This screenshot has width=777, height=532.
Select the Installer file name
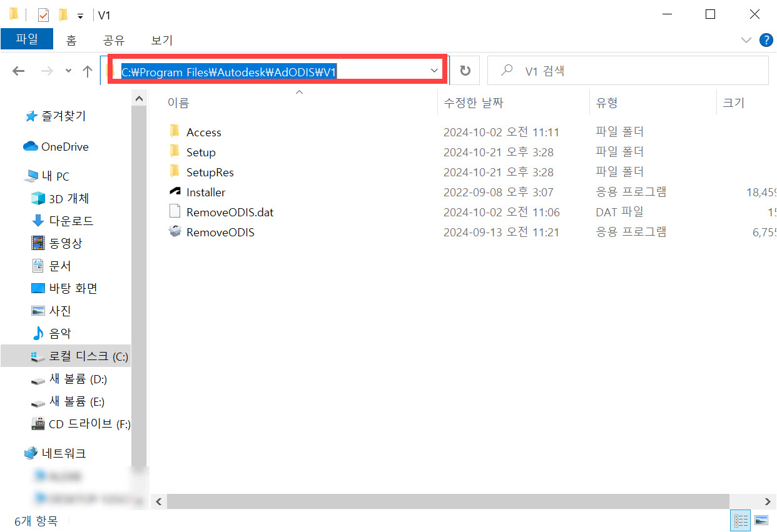(x=206, y=192)
